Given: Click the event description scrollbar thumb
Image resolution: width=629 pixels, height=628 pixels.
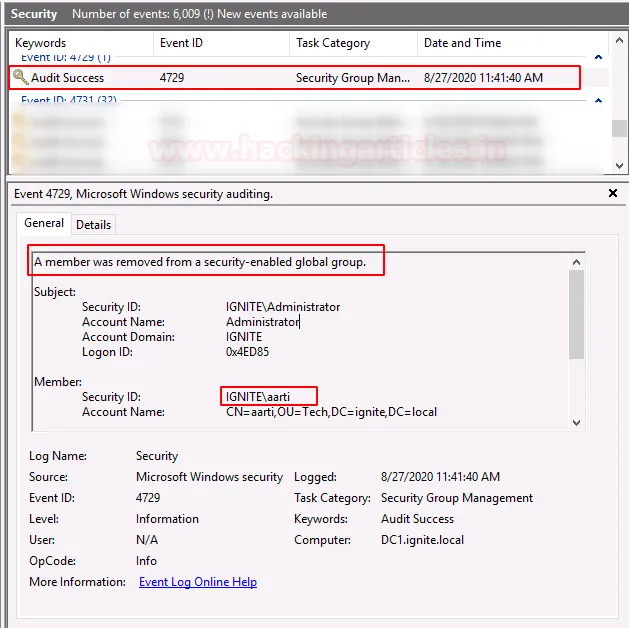Looking at the screenshot, I should (x=575, y=315).
